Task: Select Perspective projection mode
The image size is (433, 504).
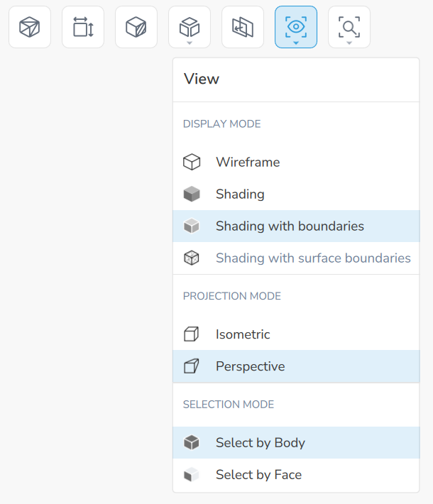Action: coord(250,366)
